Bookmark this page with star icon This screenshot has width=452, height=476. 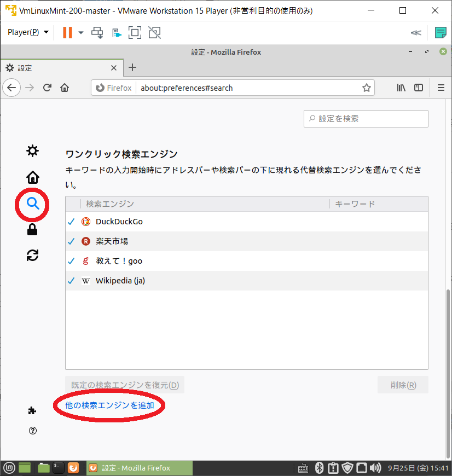point(367,88)
